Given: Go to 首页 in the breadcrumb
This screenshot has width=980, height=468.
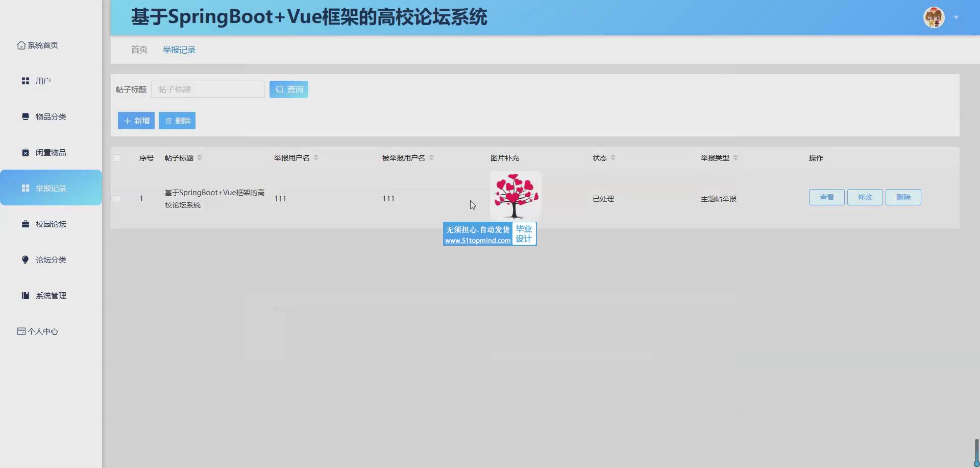Looking at the screenshot, I should coord(139,50).
